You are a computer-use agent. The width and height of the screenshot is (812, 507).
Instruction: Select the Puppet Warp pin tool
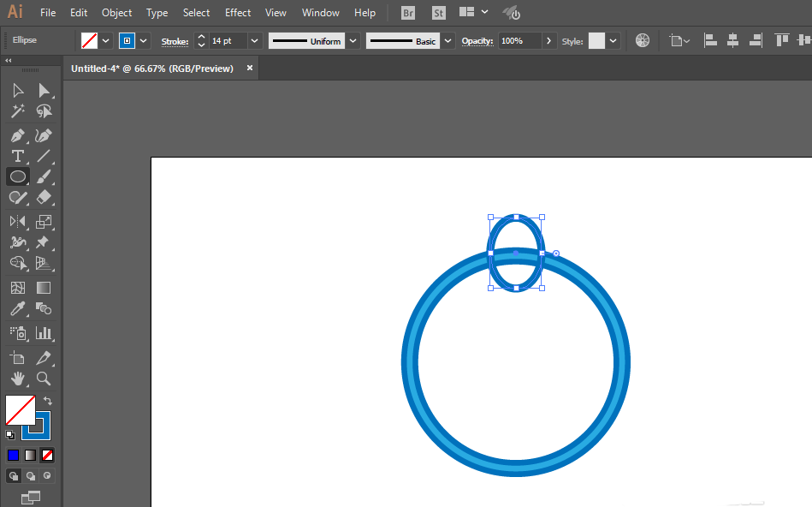(x=44, y=242)
